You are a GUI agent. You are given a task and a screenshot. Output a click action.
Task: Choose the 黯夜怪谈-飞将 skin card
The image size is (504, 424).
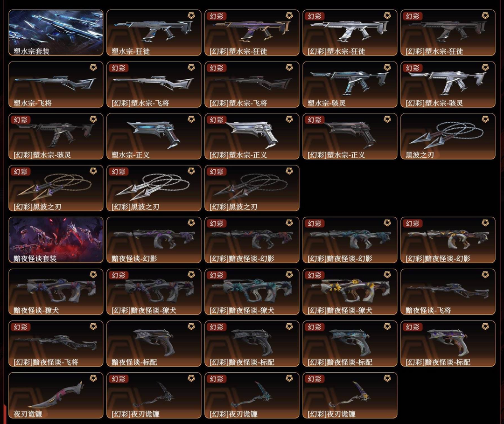[x=448, y=292]
